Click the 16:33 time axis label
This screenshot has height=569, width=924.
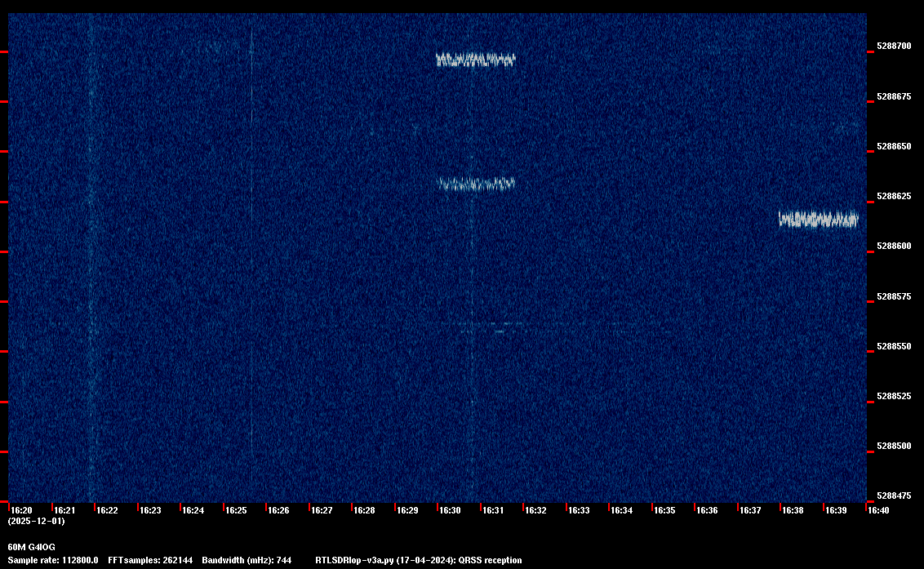pyautogui.click(x=579, y=510)
